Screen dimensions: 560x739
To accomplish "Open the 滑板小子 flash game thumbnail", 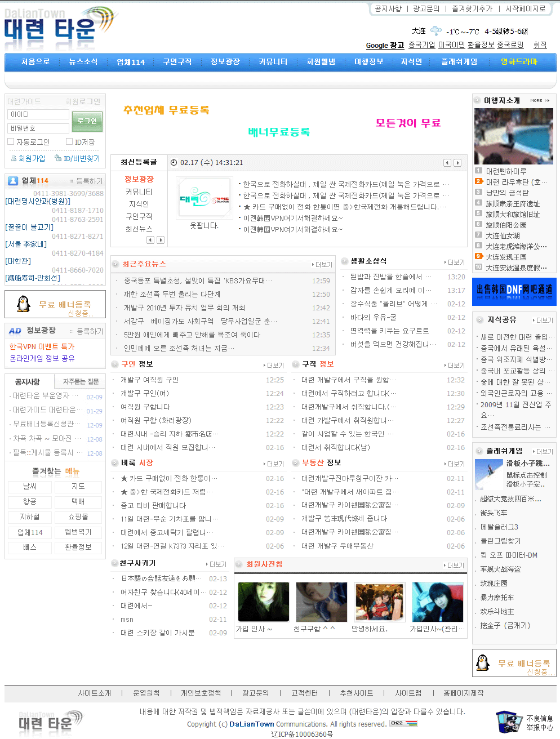I will pos(488,474).
